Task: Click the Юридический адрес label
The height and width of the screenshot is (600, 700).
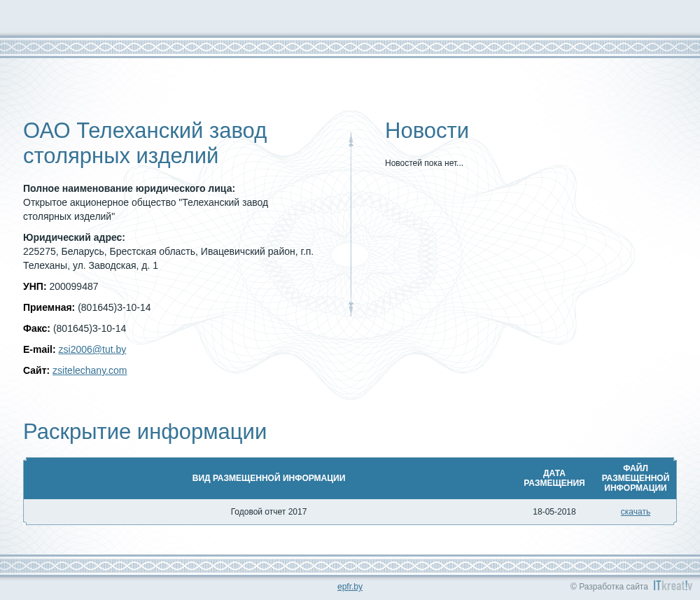Action: [74, 237]
